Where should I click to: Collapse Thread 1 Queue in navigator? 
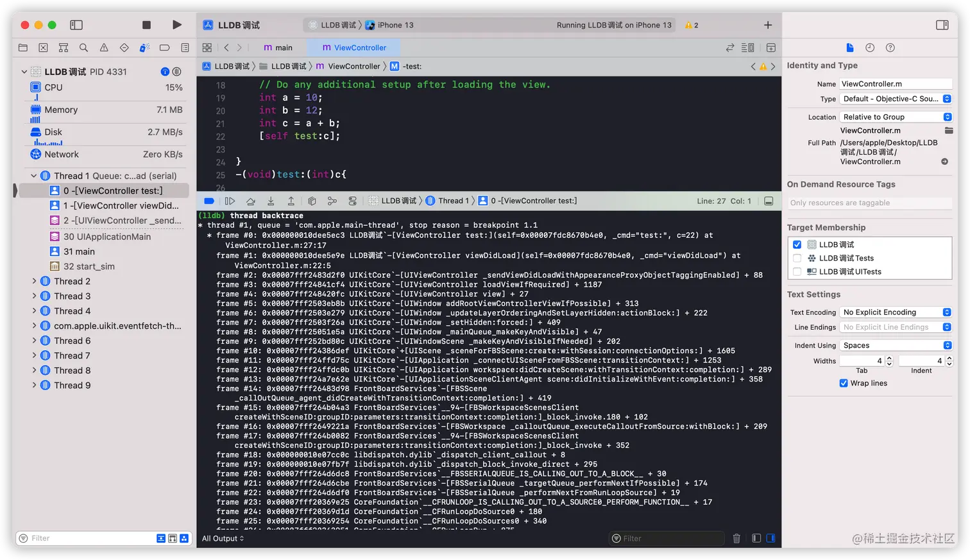(33, 176)
